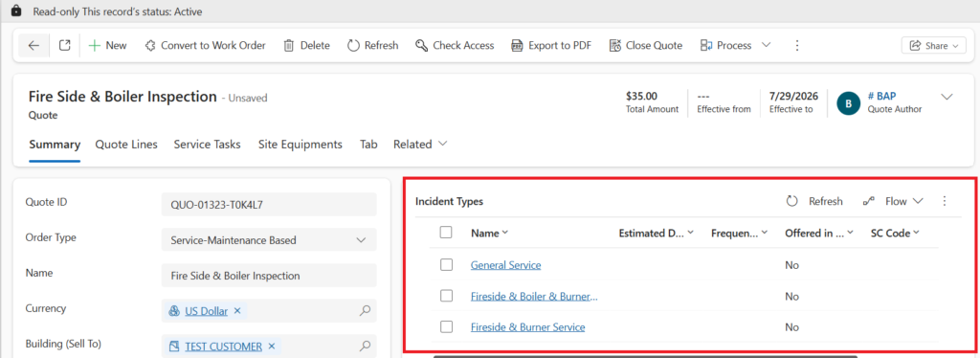Click the read-only lock icon
This screenshot has width=980, height=358.
(x=16, y=11)
